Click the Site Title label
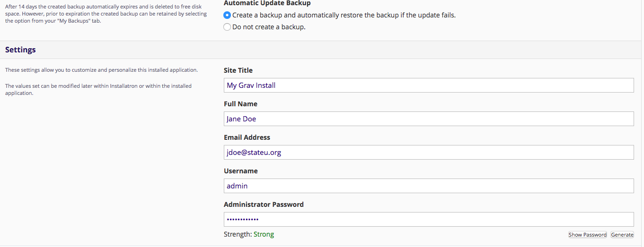This screenshot has height=247, width=644. click(238, 70)
